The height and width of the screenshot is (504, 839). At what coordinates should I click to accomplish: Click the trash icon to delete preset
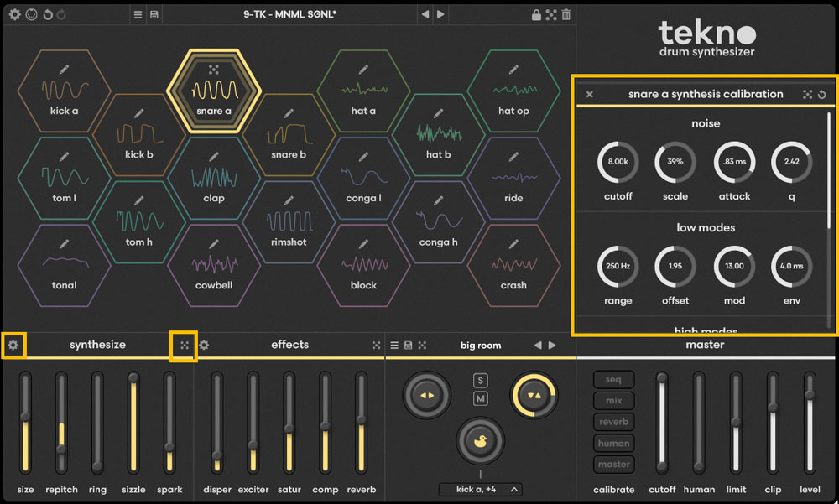[566, 15]
